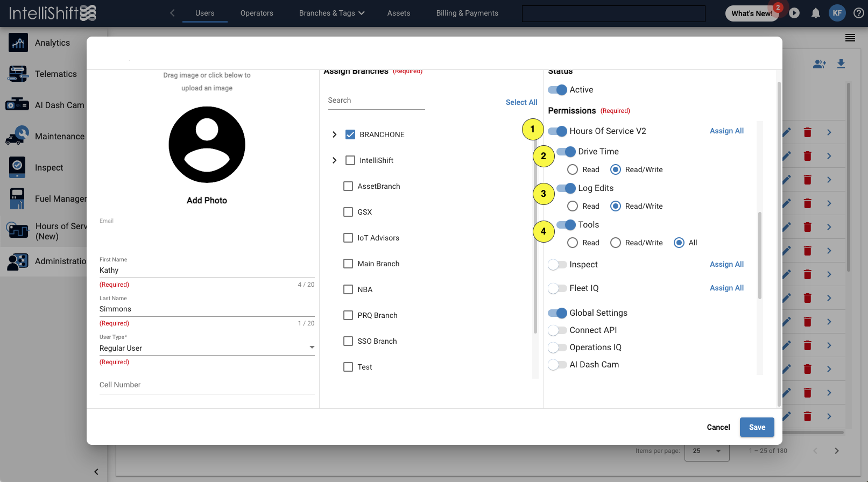Viewport: 868px width, 482px height.
Task: Toggle the Active status switch
Action: coord(558,90)
